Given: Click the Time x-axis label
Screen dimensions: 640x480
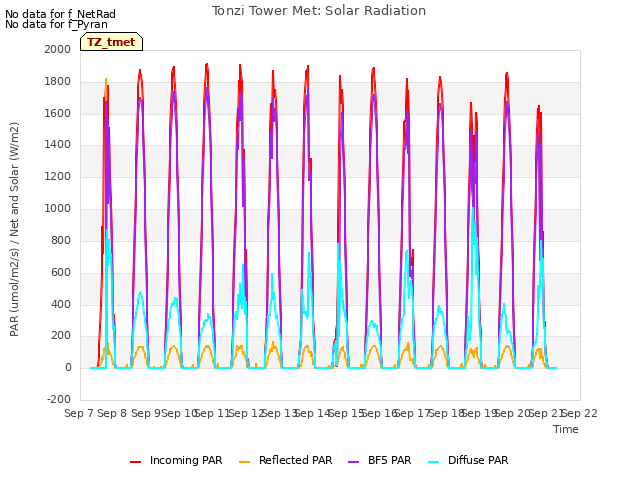Looking at the screenshot, I should [566, 429].
